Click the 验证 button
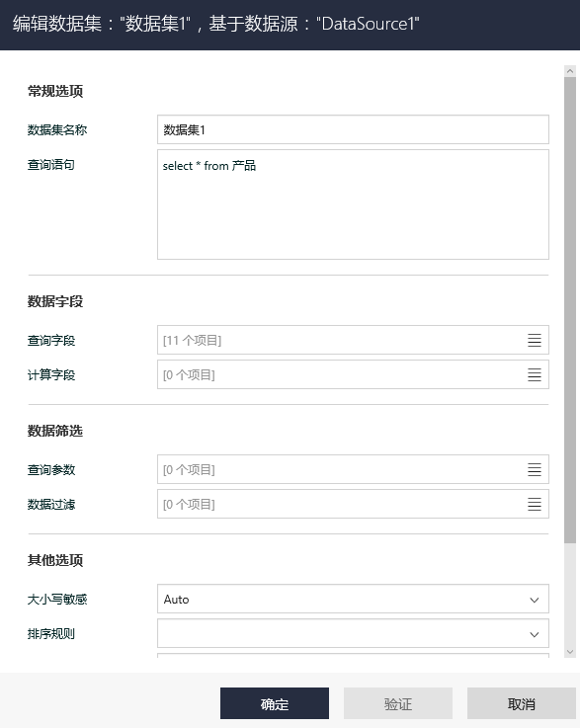The width and height of the screenshot is (580, 728). (x=398, y=703)
